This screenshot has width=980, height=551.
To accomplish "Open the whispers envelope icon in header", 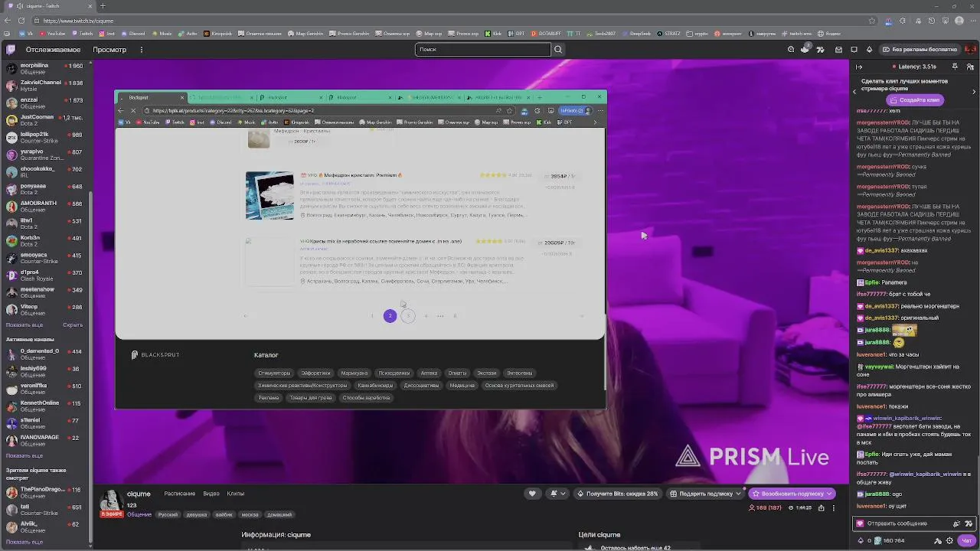I will (x=838, y=50).
